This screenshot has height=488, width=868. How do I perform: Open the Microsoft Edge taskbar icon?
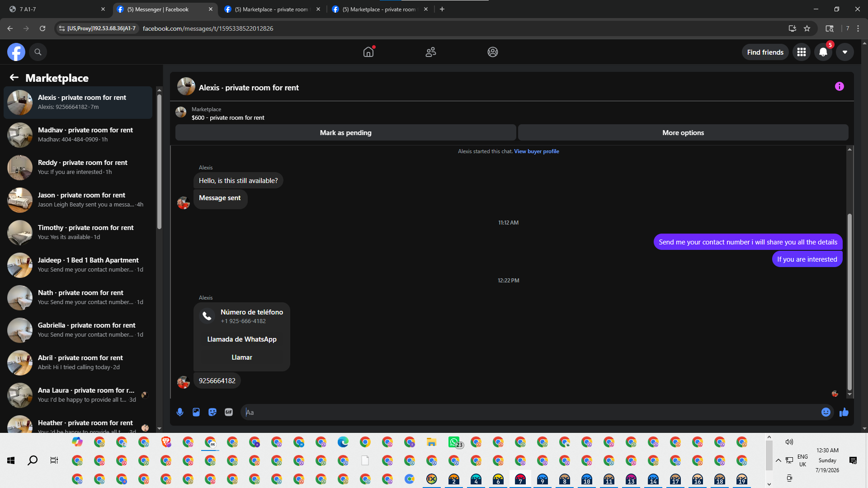(x=343, y=442)
